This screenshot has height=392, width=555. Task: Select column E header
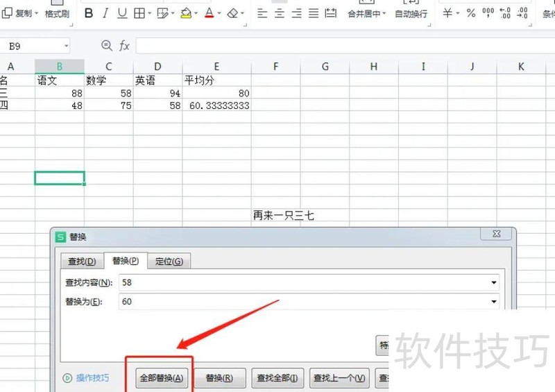[x=216, y=67]
